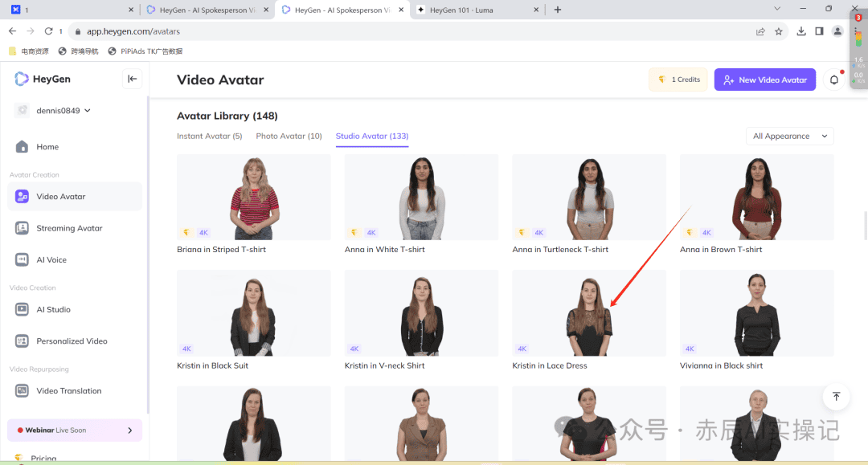The image size is (868, 465).
Task: Select Briana in Striped T-shirt avatar
Action: click(x=253, y=197)
